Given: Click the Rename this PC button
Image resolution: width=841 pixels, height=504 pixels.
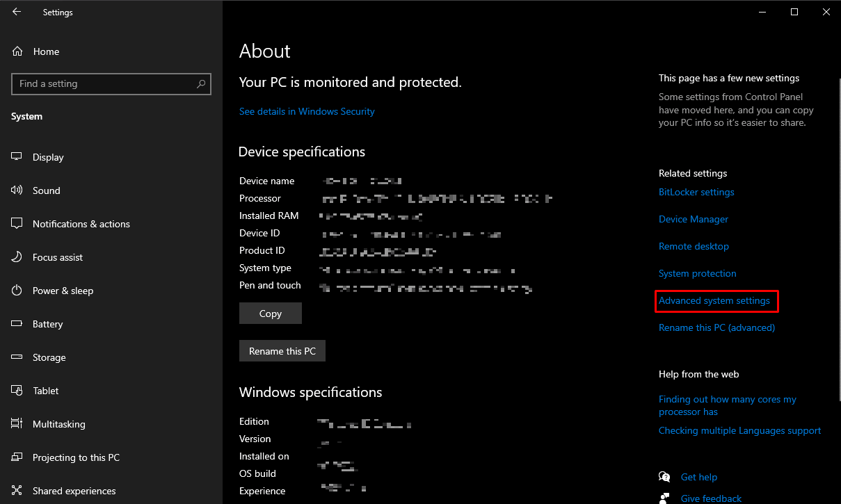Looking at the screenshot, I should click(282, 351).
